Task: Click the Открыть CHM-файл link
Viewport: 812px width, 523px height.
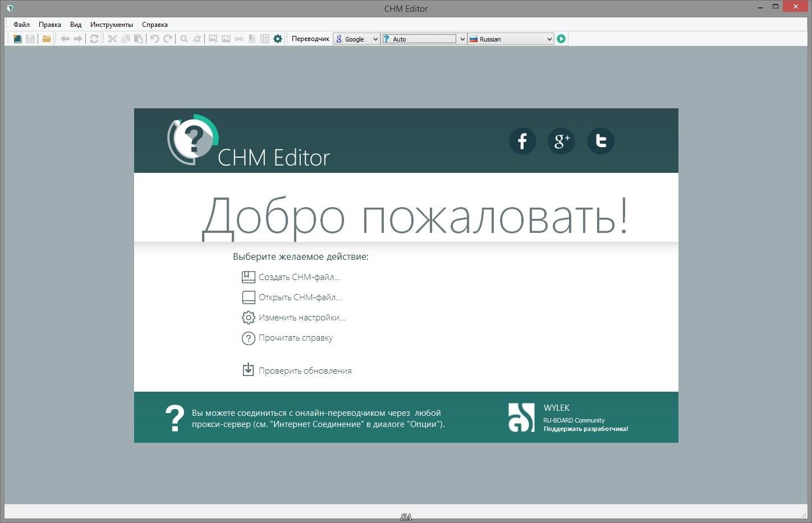Action: tap(300, 297)
